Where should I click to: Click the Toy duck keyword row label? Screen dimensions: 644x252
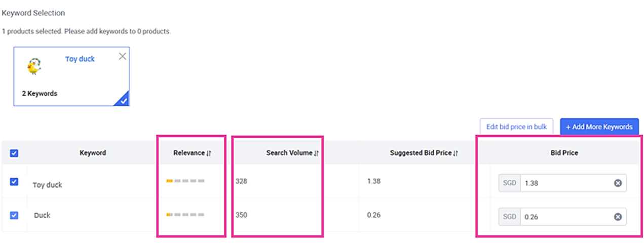[x=47, y=185]
